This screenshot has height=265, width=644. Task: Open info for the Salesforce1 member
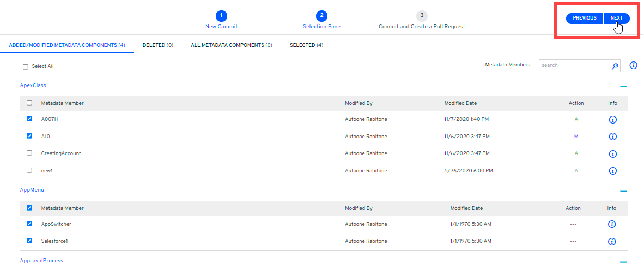click(x=612, y=241)
